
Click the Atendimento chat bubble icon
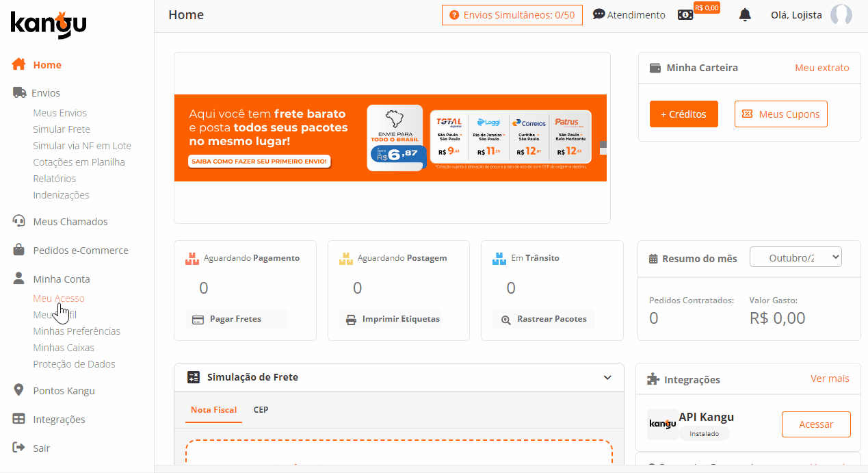click(599, 14)
